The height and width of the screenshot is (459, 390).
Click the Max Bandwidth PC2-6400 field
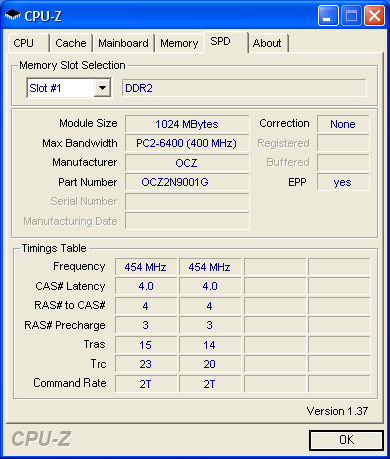187,143
